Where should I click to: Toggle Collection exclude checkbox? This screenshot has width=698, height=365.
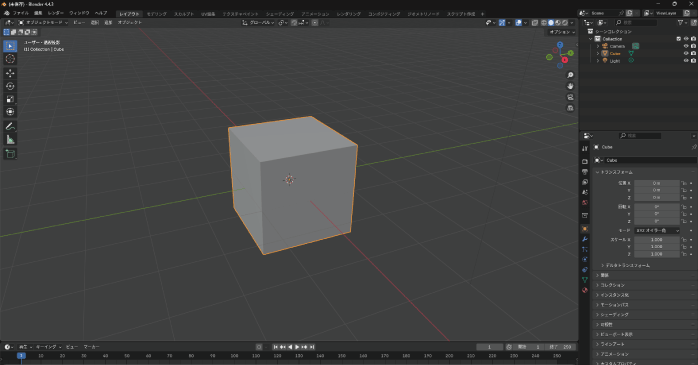click(678, 39)
